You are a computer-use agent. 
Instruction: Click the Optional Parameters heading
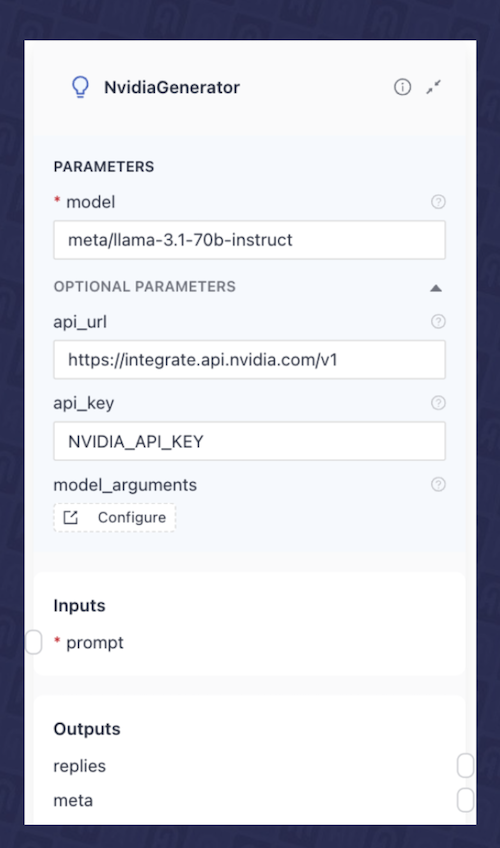(x=144, y=286)
